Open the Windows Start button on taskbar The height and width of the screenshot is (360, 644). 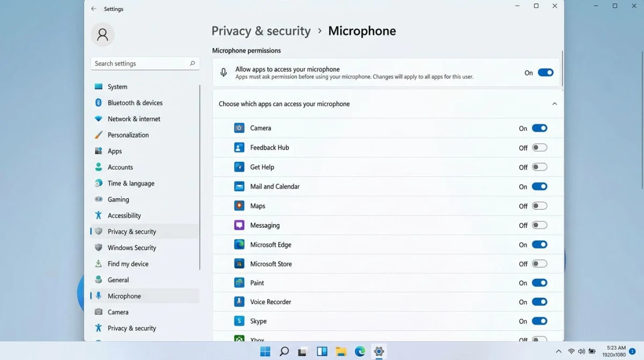point(265,351)
